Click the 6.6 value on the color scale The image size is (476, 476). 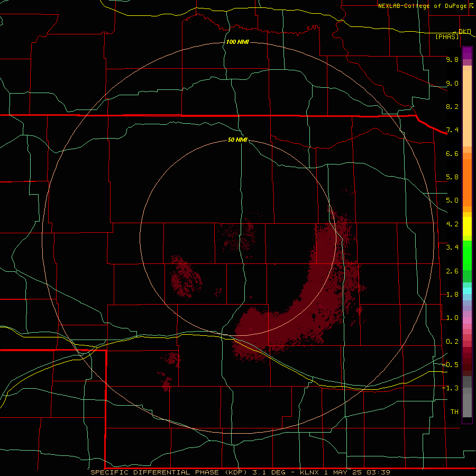(x=452, y=153)
